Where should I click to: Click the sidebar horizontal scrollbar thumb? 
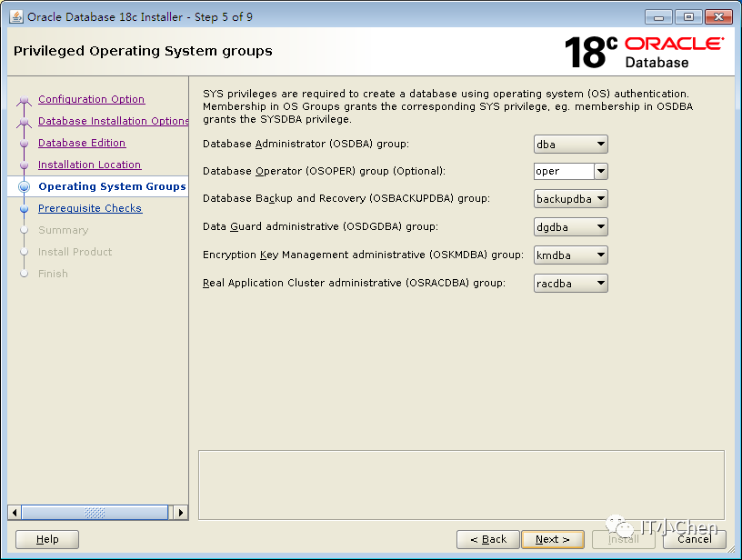tap(95, 513)
